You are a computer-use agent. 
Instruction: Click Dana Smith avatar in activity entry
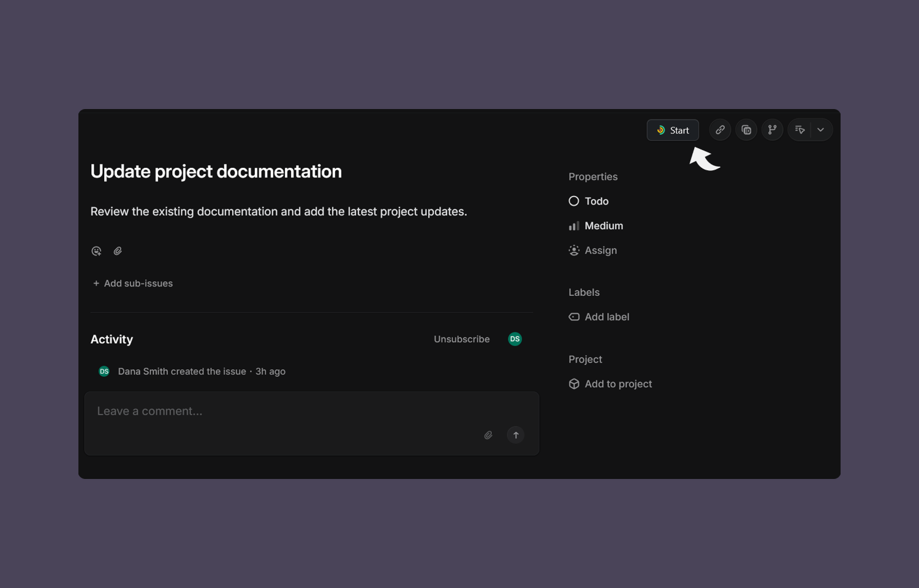click(104, 371)
